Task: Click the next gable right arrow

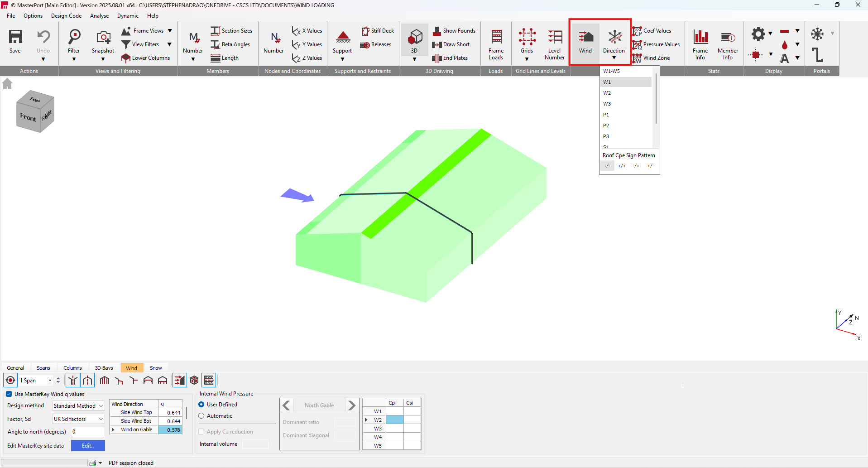Action: (x=352, y=405)
